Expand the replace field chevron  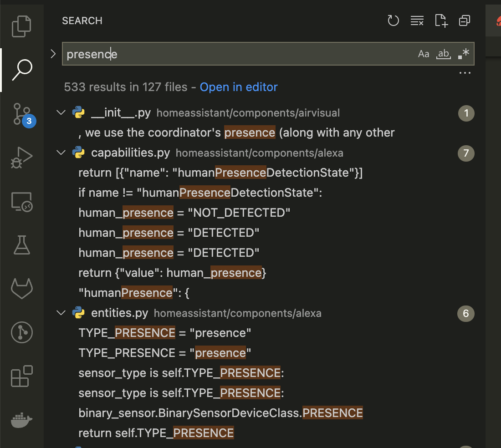pos(53,53)
